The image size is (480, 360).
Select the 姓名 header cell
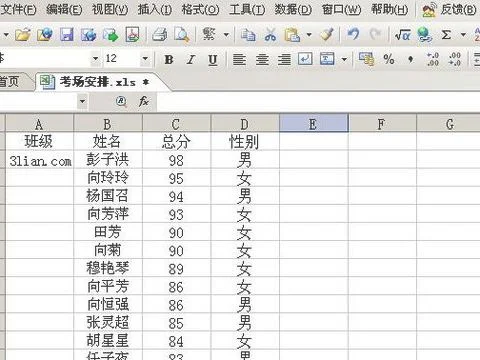(x=108, y=141)
